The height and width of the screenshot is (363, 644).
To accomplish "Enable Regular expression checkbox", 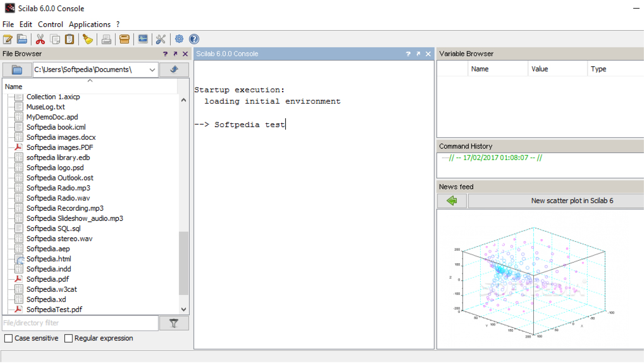I will coord(68,338).
